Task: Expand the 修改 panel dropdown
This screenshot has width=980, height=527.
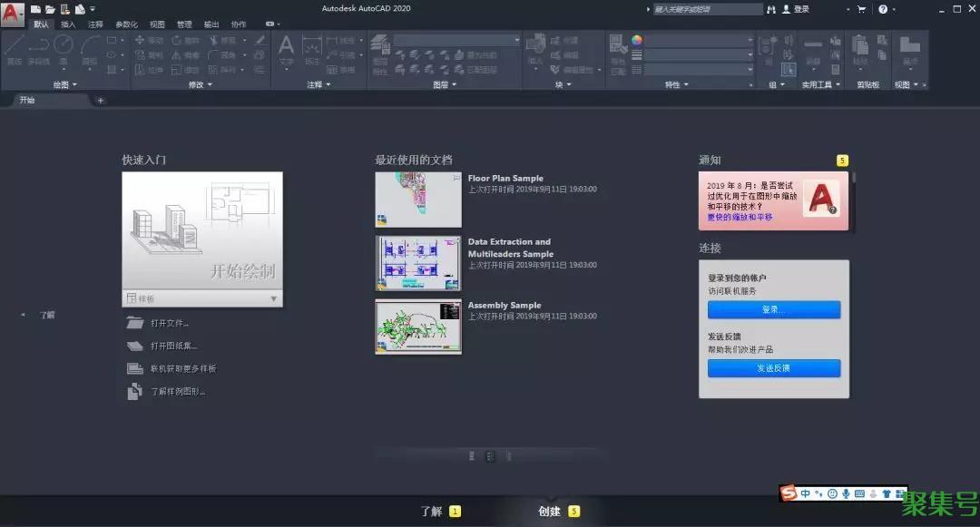Action: 200,84
